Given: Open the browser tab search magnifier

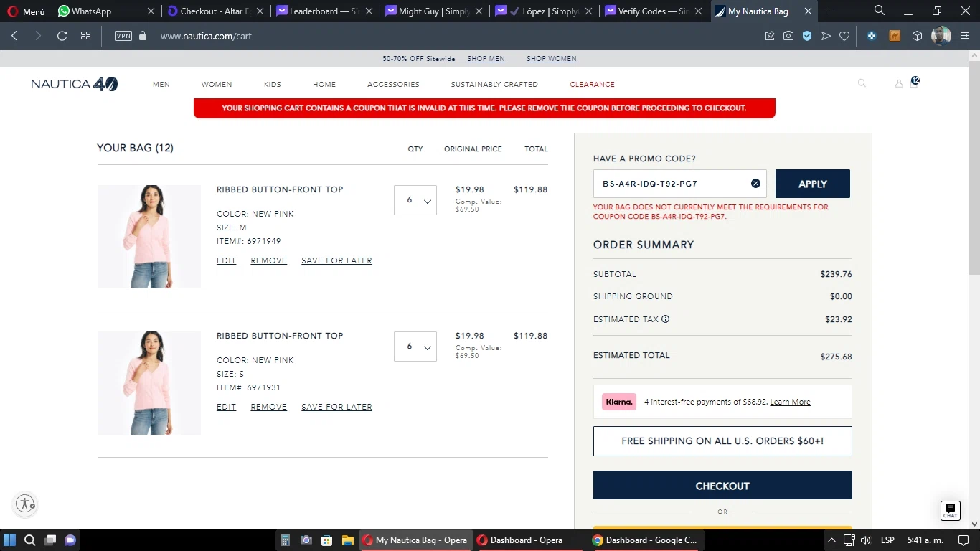Looking at the screenshot, I should coord(880,11).
